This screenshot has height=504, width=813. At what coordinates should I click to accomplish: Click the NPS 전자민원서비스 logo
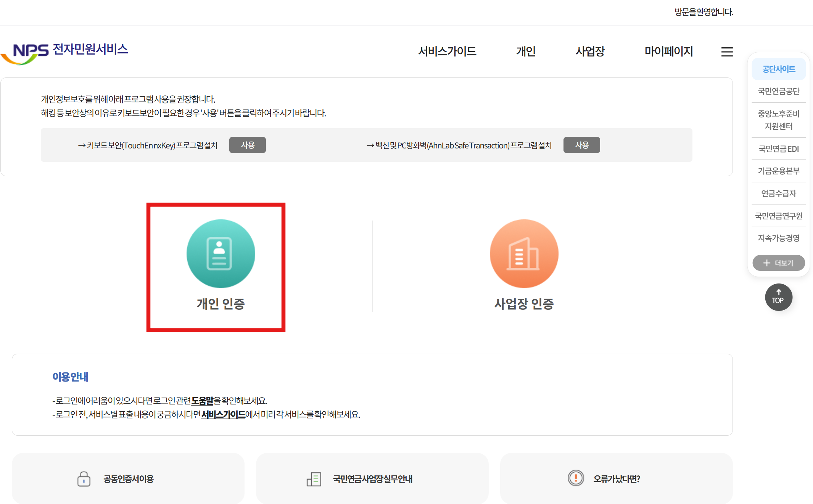coord(64,53)
